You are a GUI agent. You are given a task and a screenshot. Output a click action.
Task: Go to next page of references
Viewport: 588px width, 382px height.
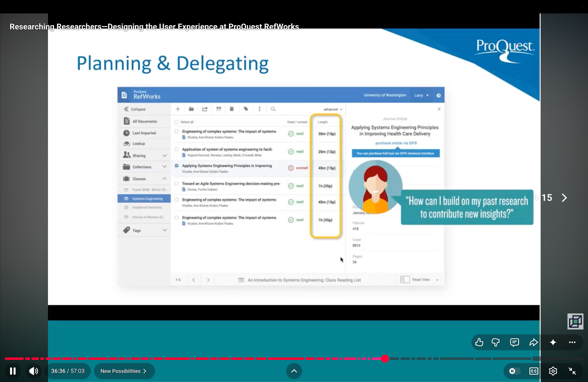click(208, 280)
